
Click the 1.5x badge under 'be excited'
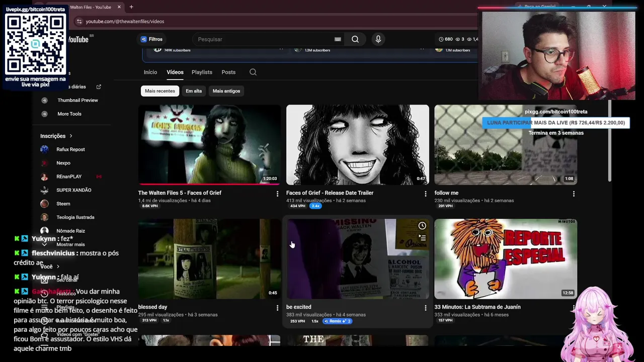pyautogui.click(x=315, y=321)
